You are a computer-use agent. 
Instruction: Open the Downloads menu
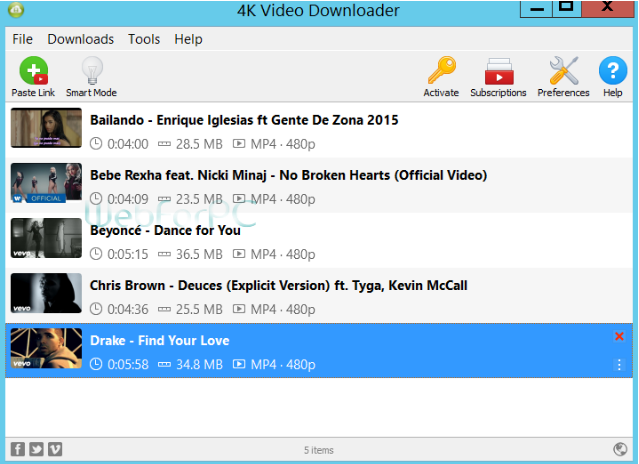pos(81,39)
